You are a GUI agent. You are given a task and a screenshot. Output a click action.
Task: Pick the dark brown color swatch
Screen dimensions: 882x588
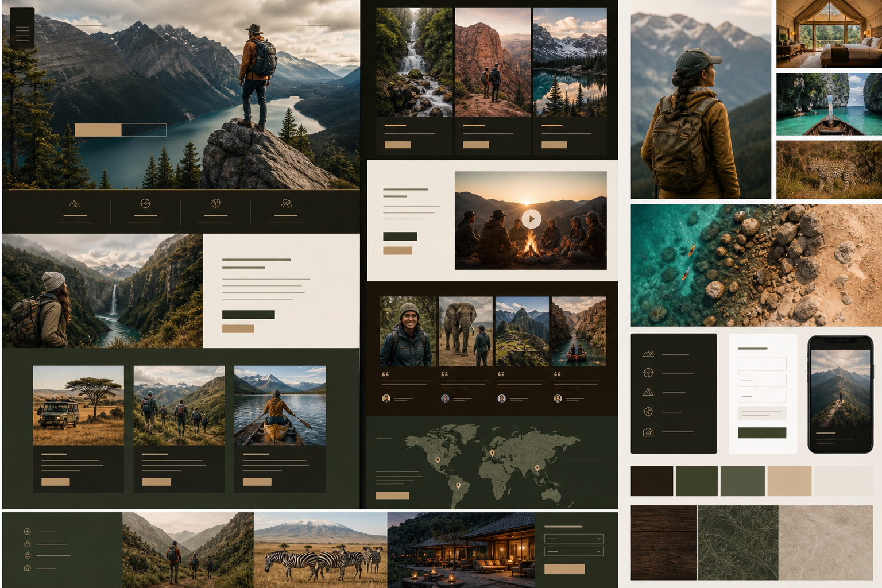pyautogui.click(x=652, y=481)
